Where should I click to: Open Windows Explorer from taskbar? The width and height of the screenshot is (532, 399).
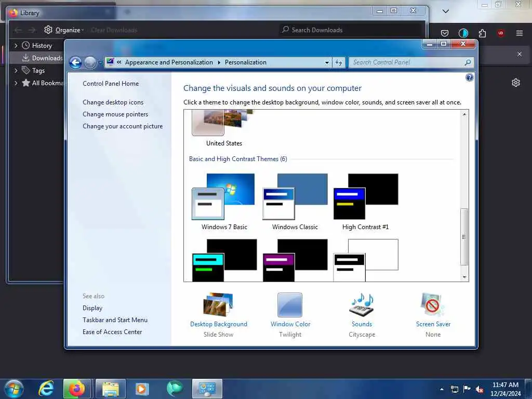(x=111, y=389)
